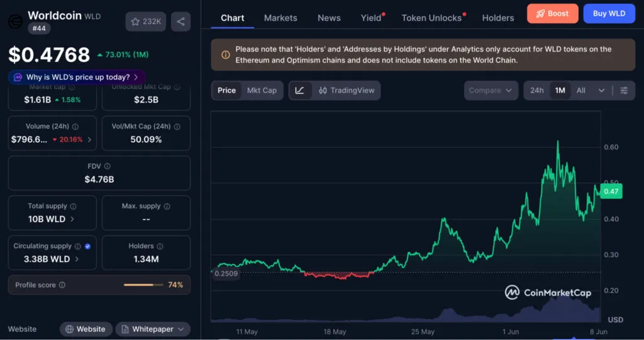Switch to the News tab

click(x=329, y=18)
